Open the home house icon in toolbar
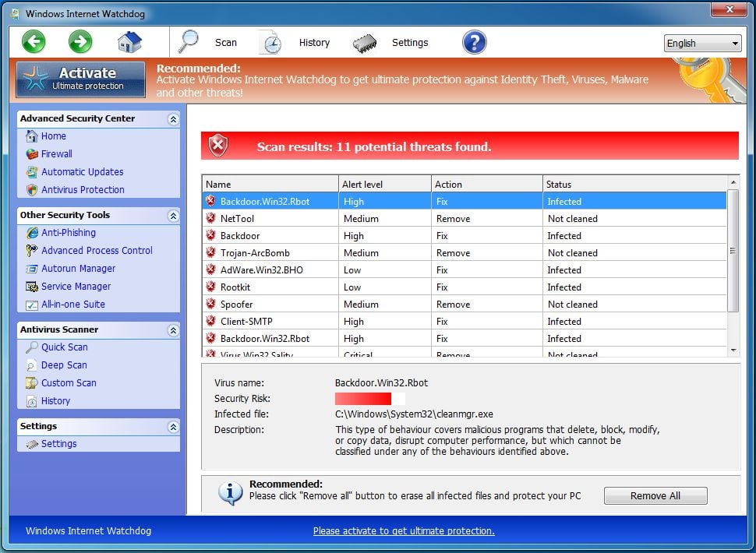Screen dimensions: 756x553 pos(129,42)
